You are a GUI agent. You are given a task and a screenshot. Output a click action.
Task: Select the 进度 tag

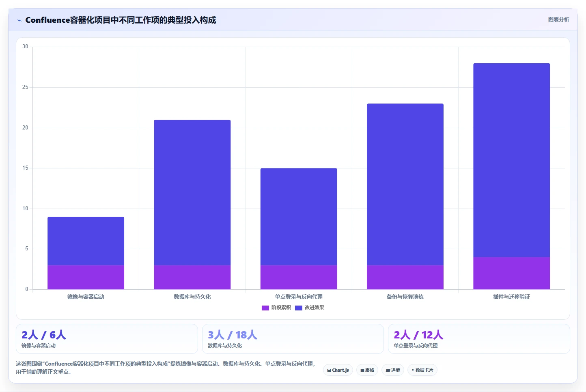(393, 370)
